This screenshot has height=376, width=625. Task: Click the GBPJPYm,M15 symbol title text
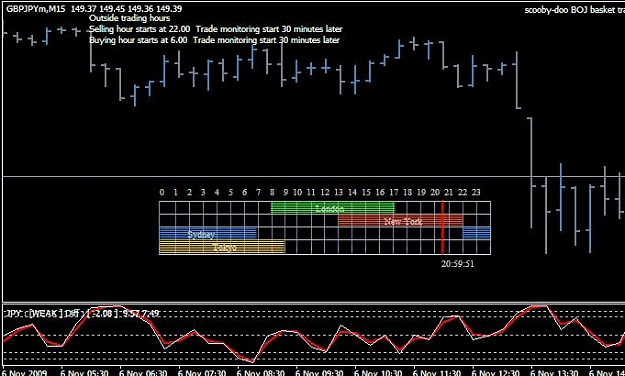pyautogui.click(x=35, y=9)
